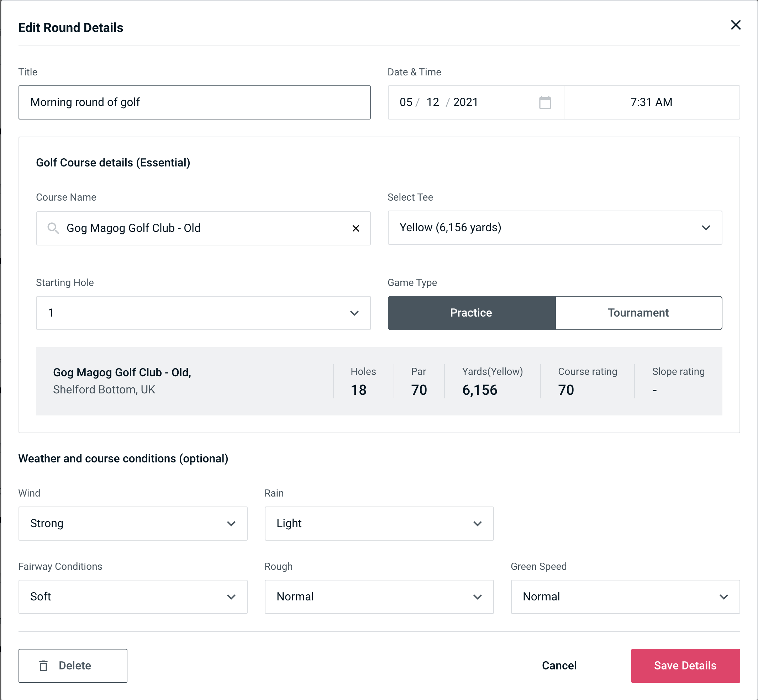Click the search icon in Course Name field
This screenshot has width=758, height=700.
pos(53,228)
